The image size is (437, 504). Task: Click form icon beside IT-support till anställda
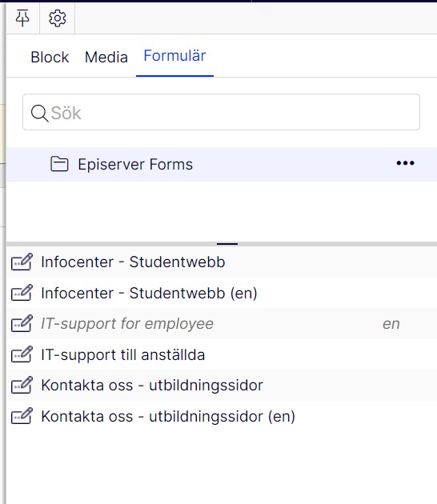pyautogui.click(x=22, y=354)
